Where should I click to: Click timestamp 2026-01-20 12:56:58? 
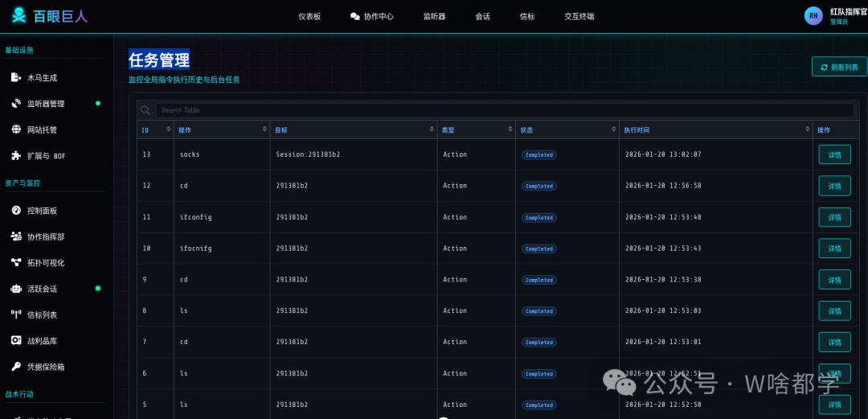pyautogui.click(x=662, y=186)
